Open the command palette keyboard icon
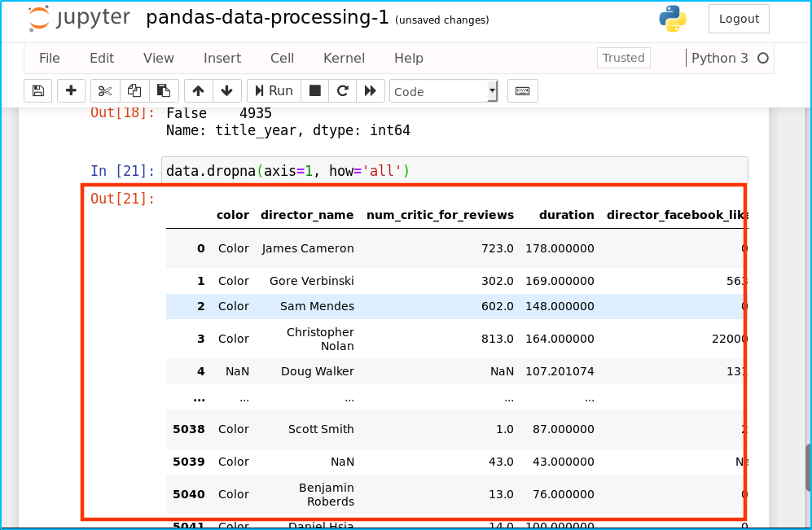 pos(523,91)
